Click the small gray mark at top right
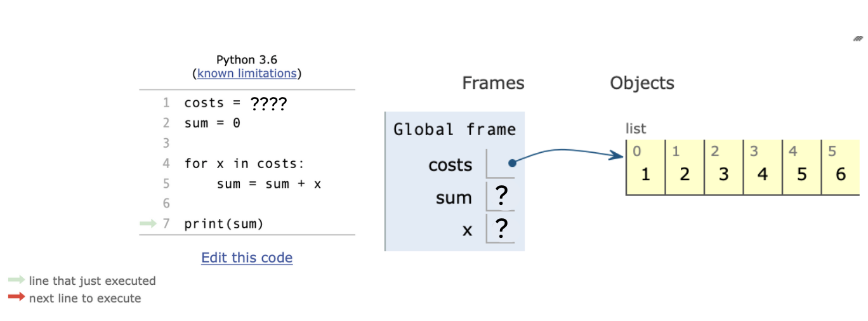The width and height of the screenshot is (868, 321). [858, 39]
